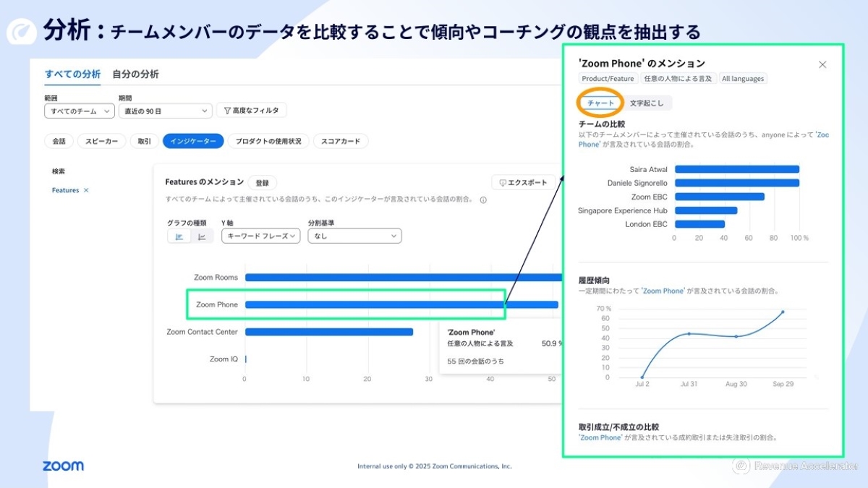Viewport: 868px width, 488px height.
Task: Click the 任意の人物による言及 tag chip
Action: pyautogui.click(x=678, y=79)
